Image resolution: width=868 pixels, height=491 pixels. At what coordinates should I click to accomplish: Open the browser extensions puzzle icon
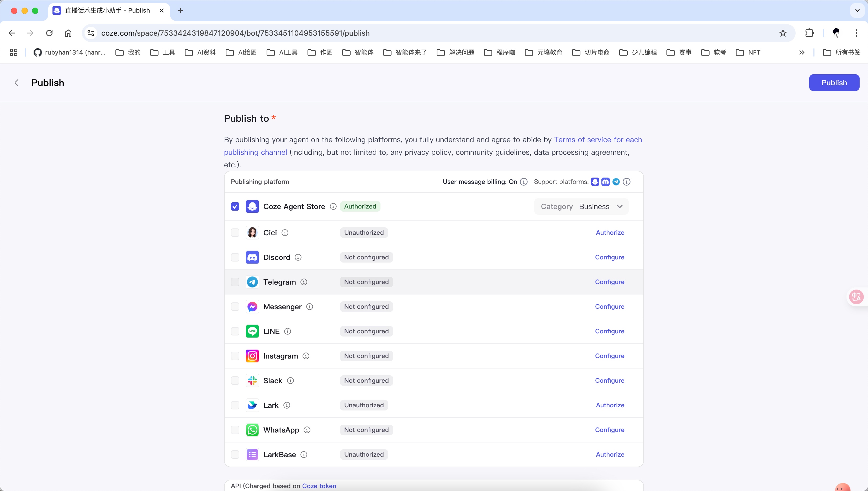click(809, 33)
